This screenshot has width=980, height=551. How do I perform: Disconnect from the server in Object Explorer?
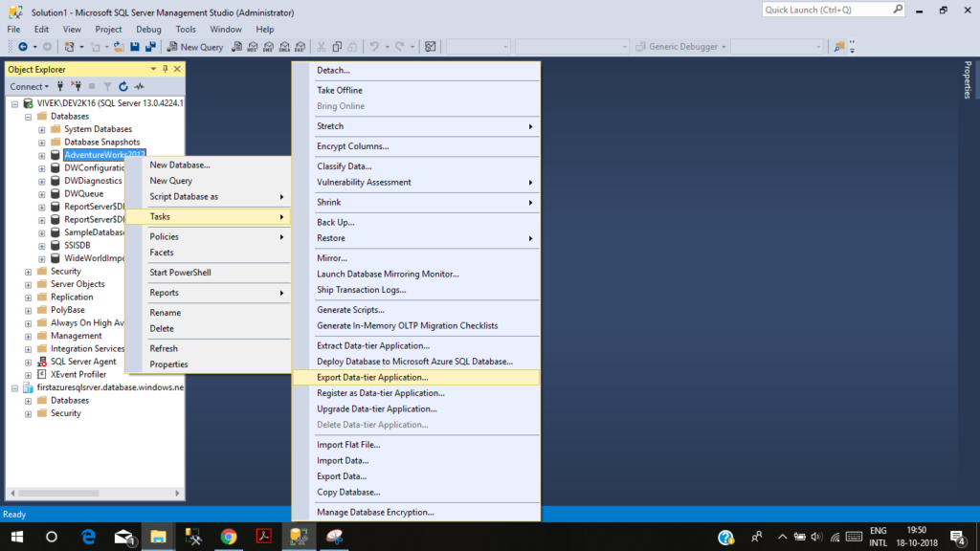[78, 85]
